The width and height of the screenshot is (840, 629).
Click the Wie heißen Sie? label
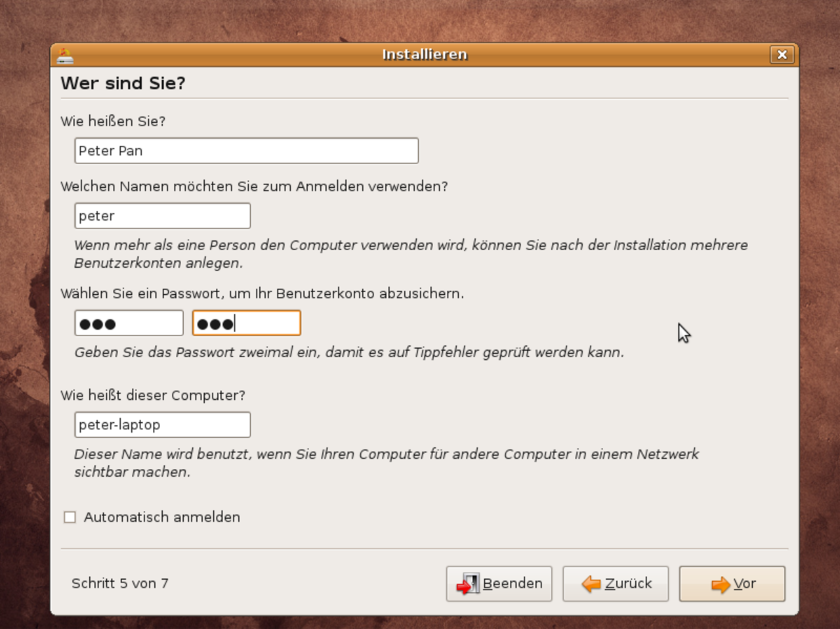[113, 121]
